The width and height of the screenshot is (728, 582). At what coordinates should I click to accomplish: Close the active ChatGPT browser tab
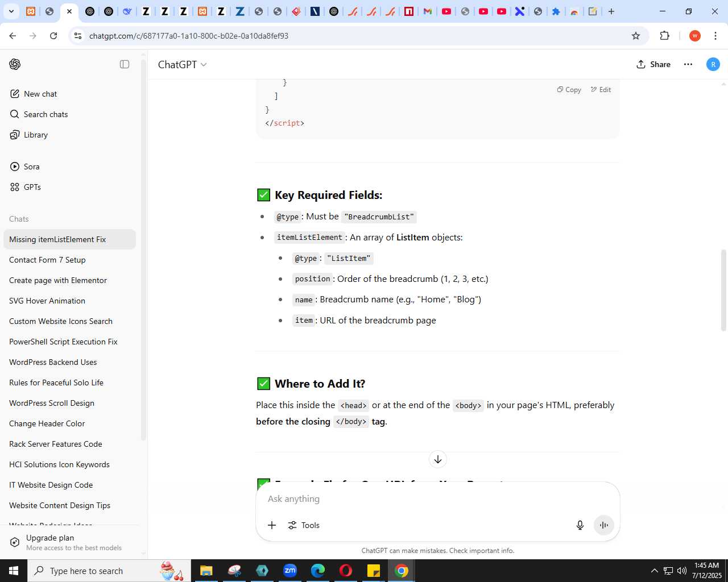point(69,11)
